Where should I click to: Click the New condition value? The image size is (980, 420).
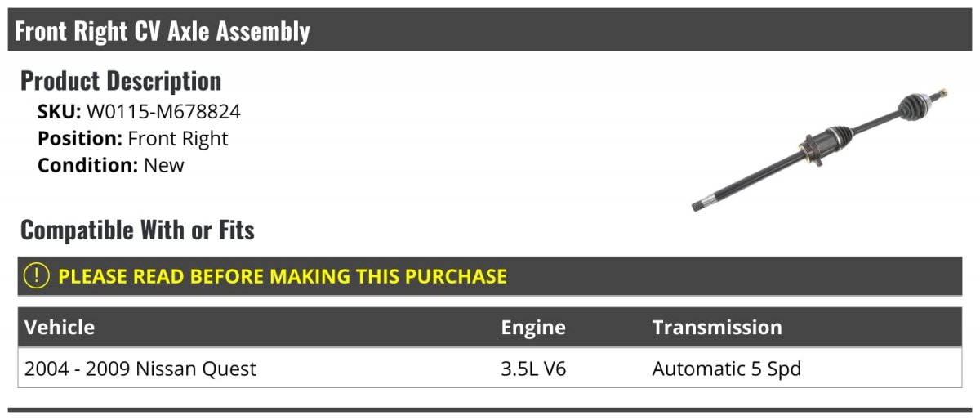click(x=164, y=165)
